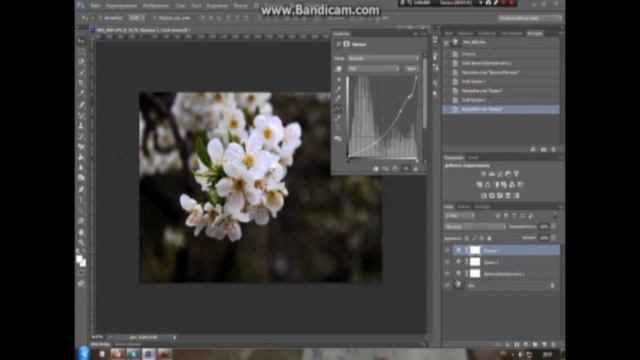Toggle layer filtering switch

(x=555, y=215)
